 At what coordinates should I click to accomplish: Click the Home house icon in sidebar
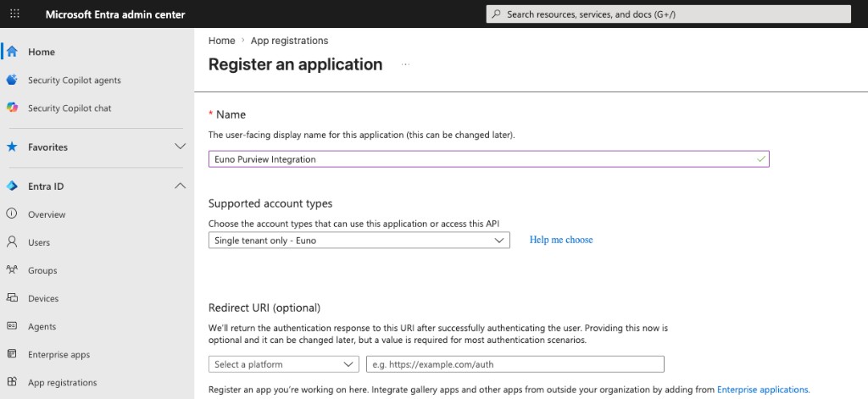pos(12,52)
